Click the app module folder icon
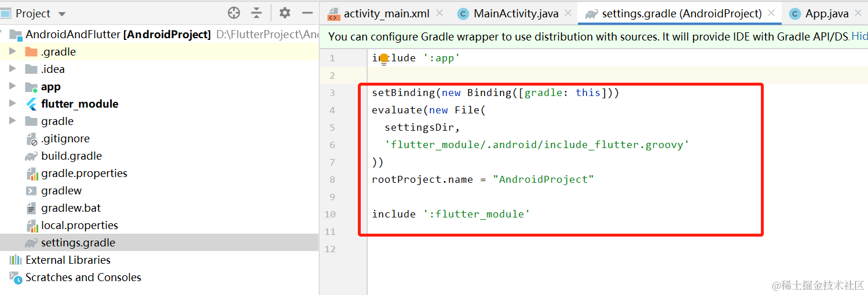The width and height of the screenshot is (868, 295). point(31,87)
